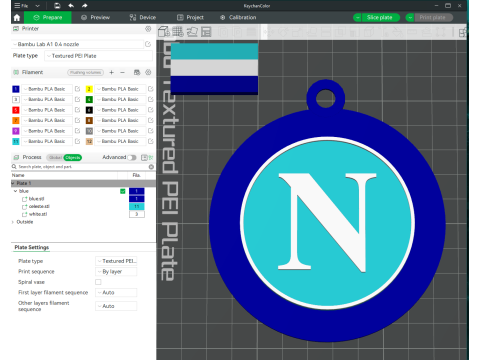Open the Plate type Textured PEI Plate dropdown
This screenshot has width=480, height=360.
click(98, 56)
